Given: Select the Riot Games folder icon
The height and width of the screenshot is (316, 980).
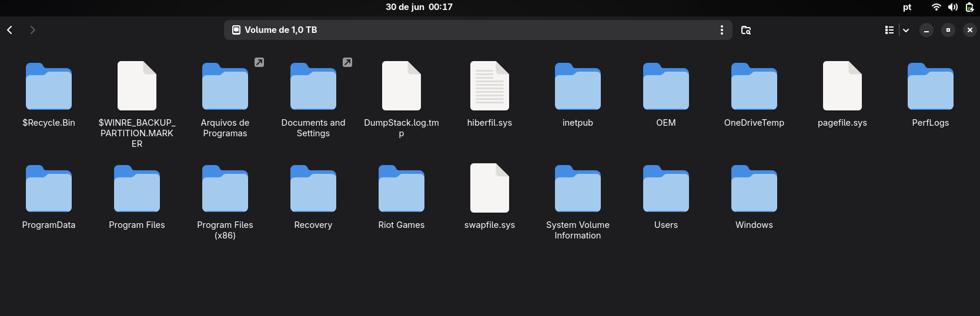Looking at the screenshot, I should coord(402,188).
